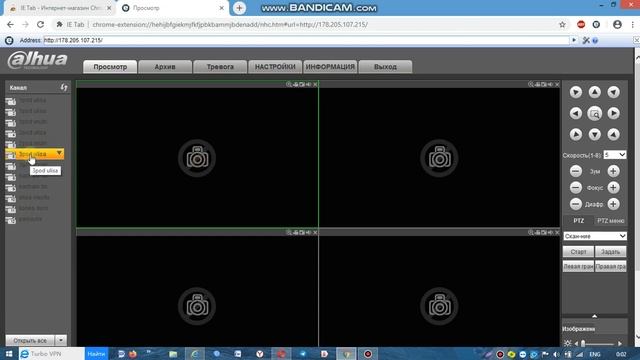Decrease focus with the Фокус minus button

click(576, 187)
